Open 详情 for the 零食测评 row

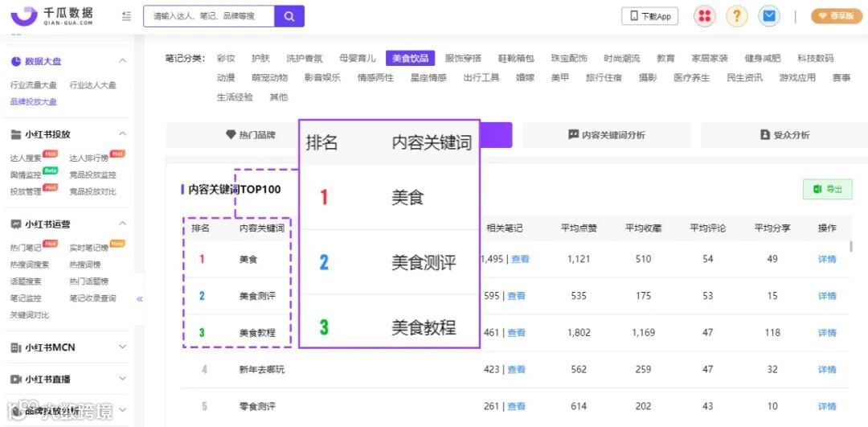pyautogui.click(x=827, y=407)
